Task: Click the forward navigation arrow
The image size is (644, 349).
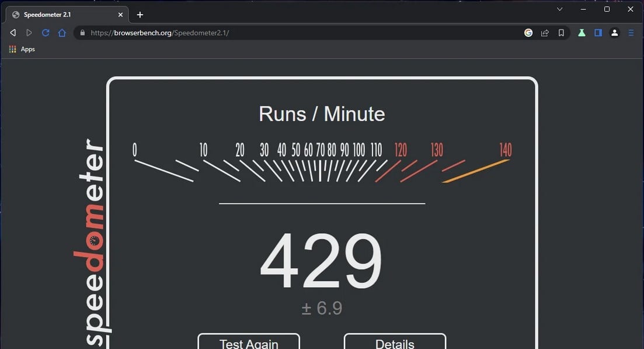Action: click(29, 33)
